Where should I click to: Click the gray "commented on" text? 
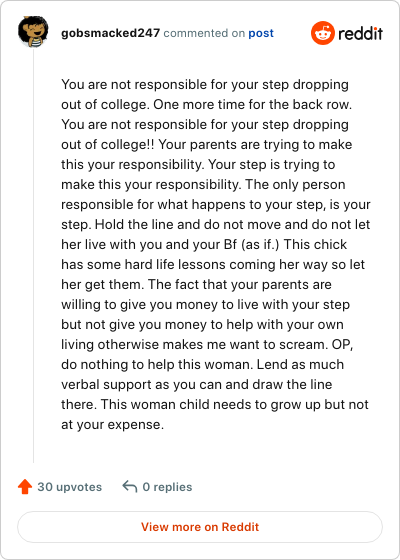204,33
